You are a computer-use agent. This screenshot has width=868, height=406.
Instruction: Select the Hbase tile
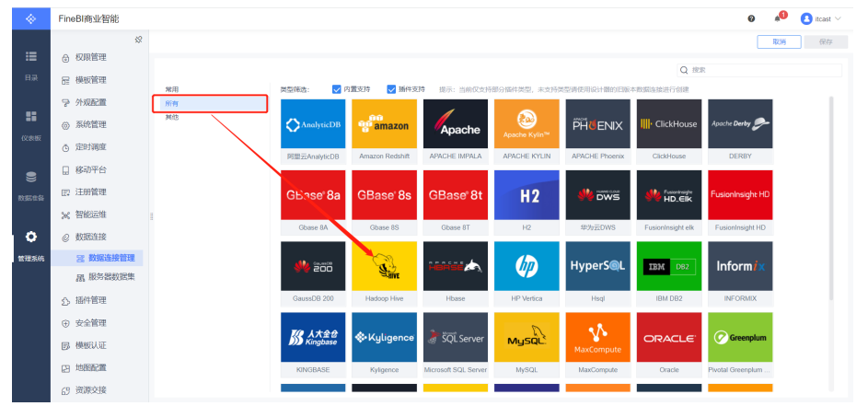pos(456,274)
